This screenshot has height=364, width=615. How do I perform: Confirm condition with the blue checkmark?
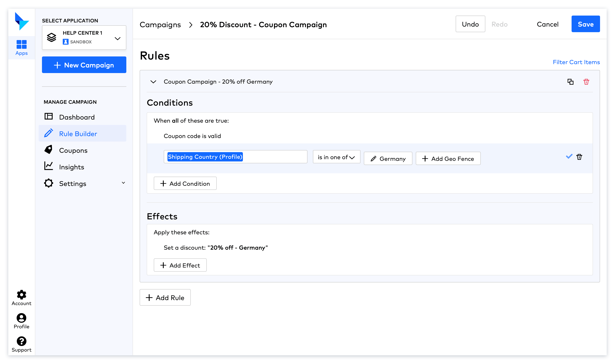coord(569,156)
